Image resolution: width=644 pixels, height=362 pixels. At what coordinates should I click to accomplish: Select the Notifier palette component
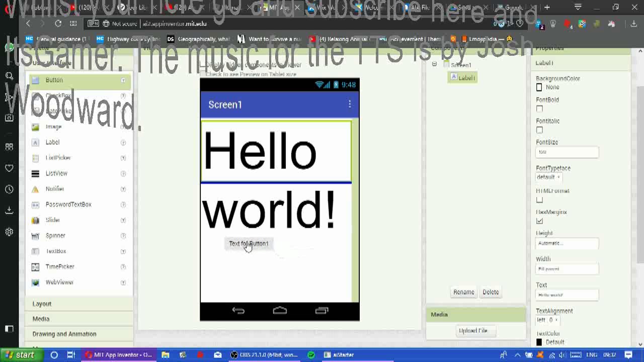(54, 189)
